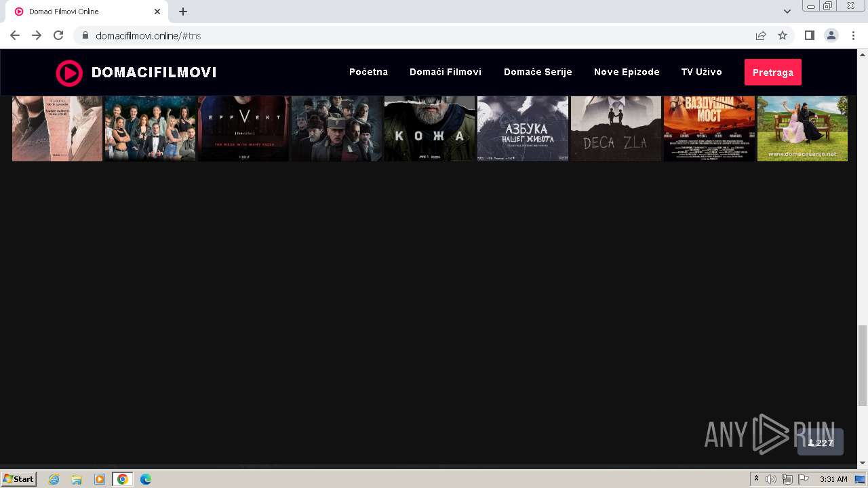Click the 227 viewers counter badge

coord(821,443)
